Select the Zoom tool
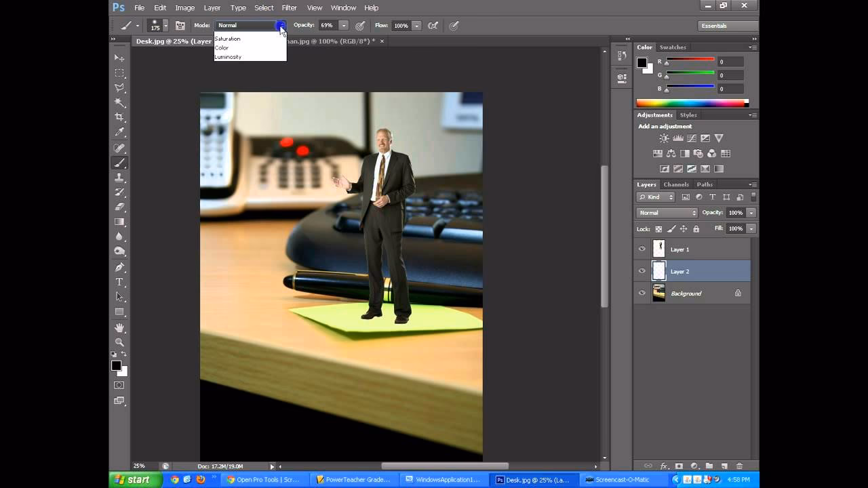The image size is (868, 488). (120, 342)
